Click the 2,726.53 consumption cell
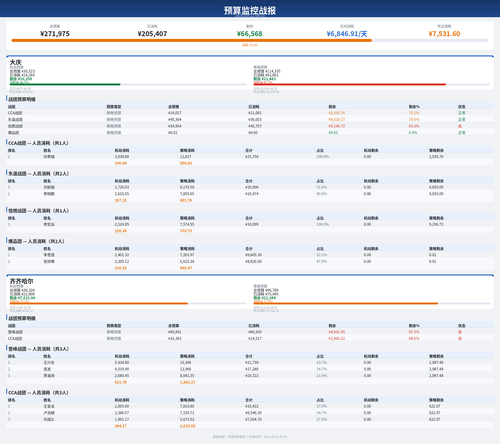The image size is (500, 444). pyautogui.click(x=122, y=187)
